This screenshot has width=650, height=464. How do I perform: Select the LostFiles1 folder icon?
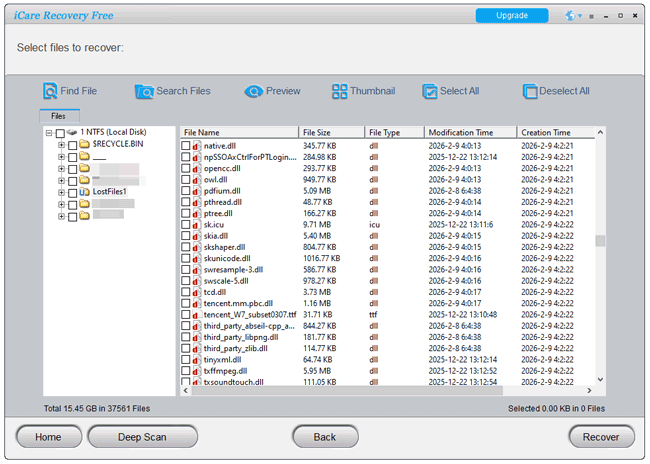85,192
